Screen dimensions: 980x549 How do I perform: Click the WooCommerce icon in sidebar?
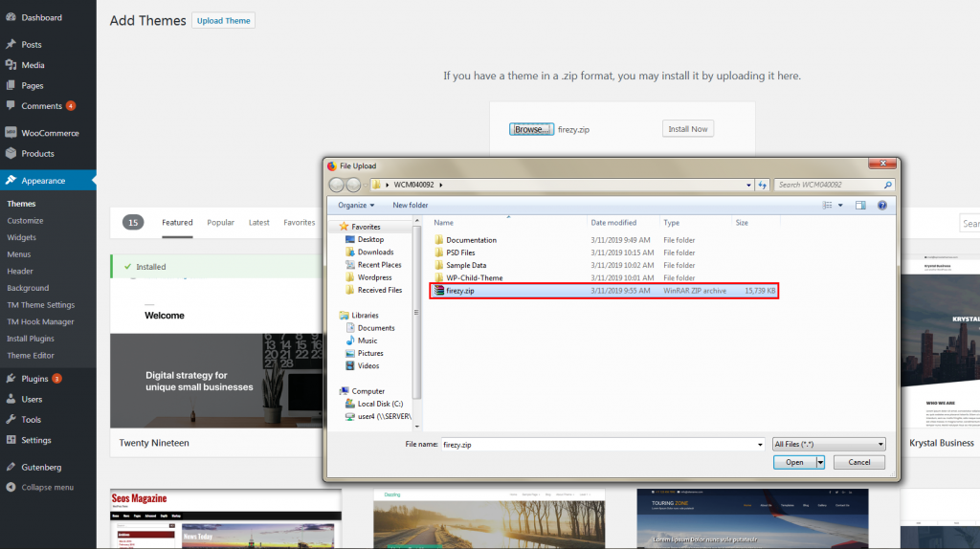coord(11,133)
